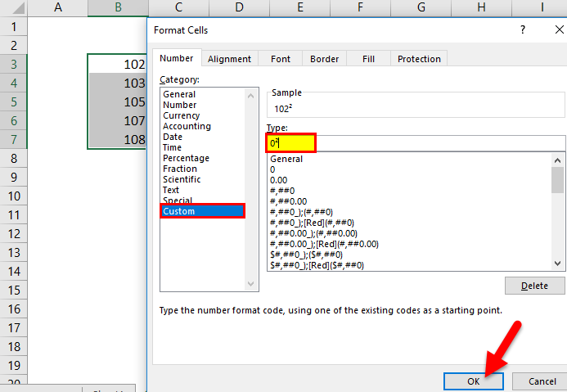
Task: Select Currency in the Category list
Action: pyautogui.click(x=181, y=115)
